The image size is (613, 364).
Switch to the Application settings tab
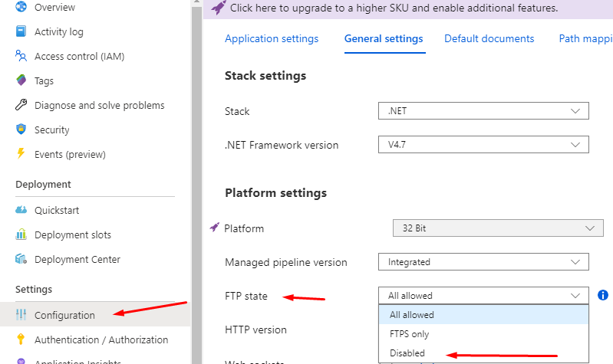(x=272, y=39)
